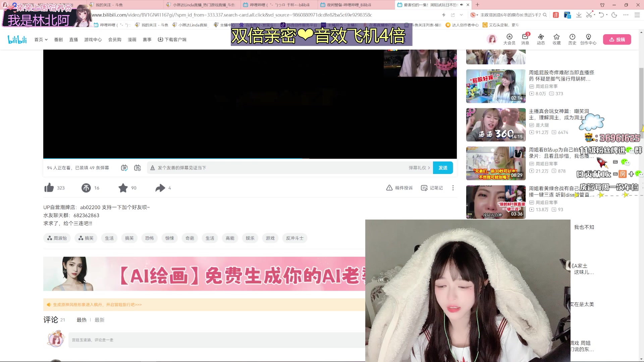Click the danmaku input field
Screen dimensions: 644x362
click(282, 168)
